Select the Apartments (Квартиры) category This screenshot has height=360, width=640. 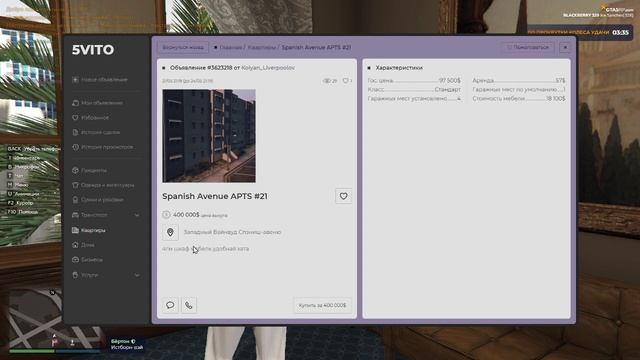point(89,230)
